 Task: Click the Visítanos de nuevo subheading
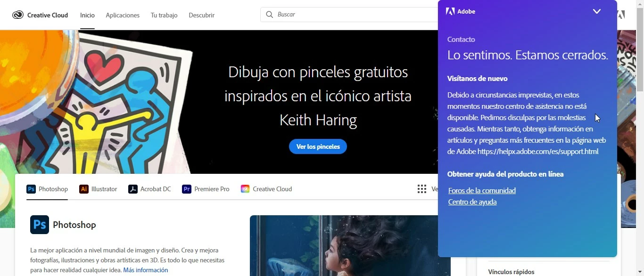(477, 79)
